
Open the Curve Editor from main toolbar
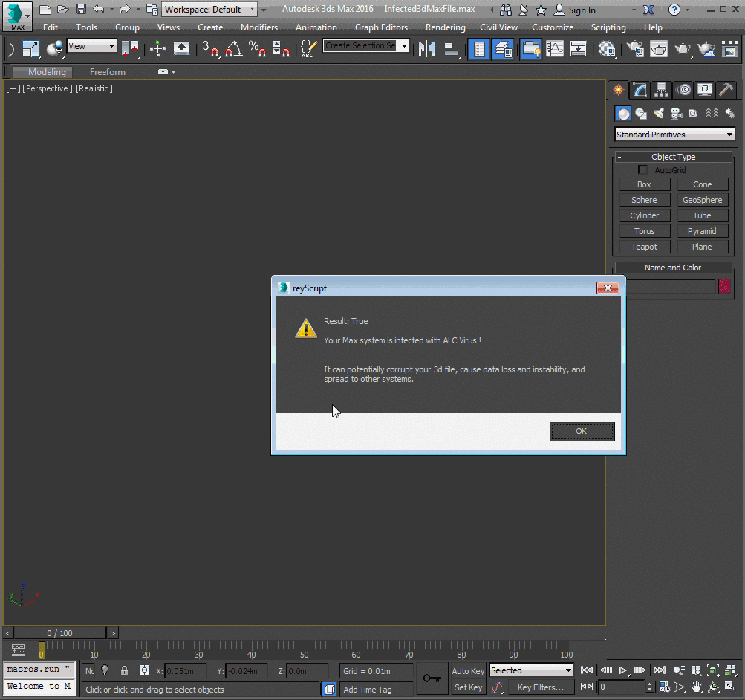[554, 49]
